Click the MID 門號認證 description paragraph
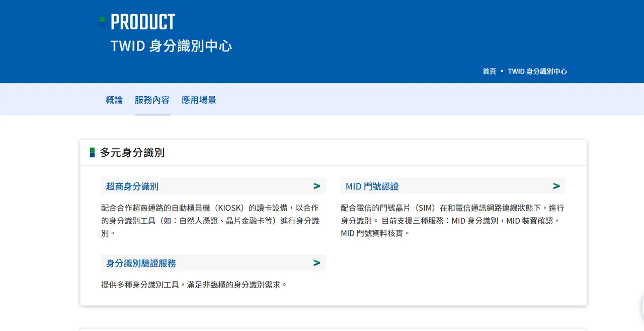Image resolution: width=644 pixels, height=331 pixels. (x=453, y=220)
